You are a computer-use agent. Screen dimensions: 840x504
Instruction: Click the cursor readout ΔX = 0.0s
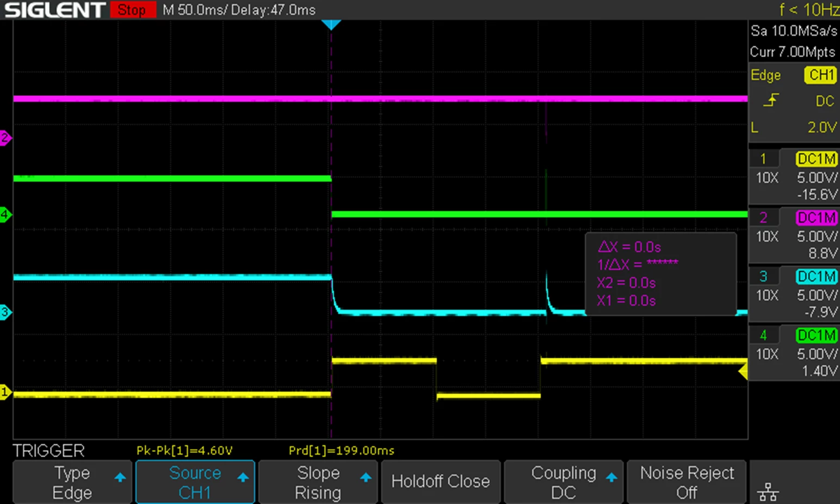pyautogui.click(x=629, y=247)
